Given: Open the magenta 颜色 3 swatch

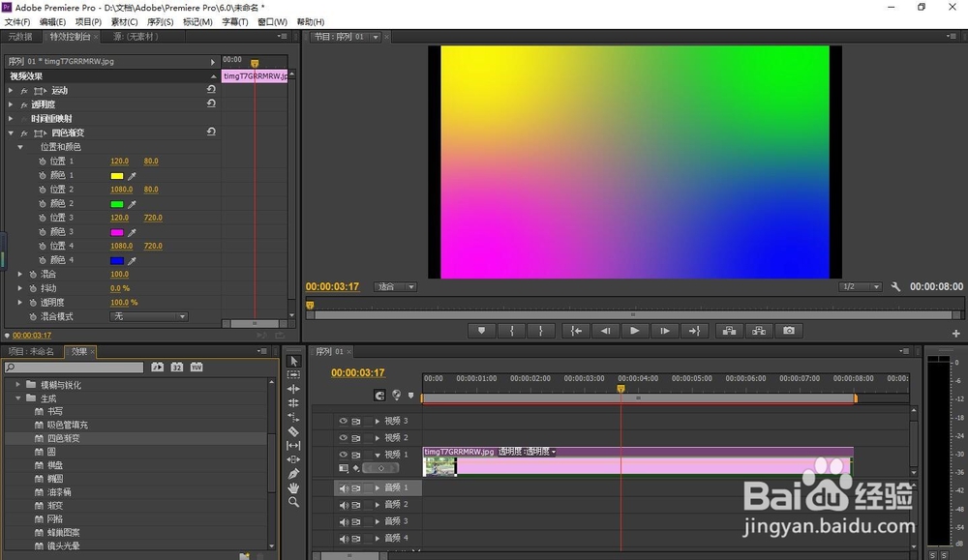Looking at the screenshot, I should coord(117,232).
